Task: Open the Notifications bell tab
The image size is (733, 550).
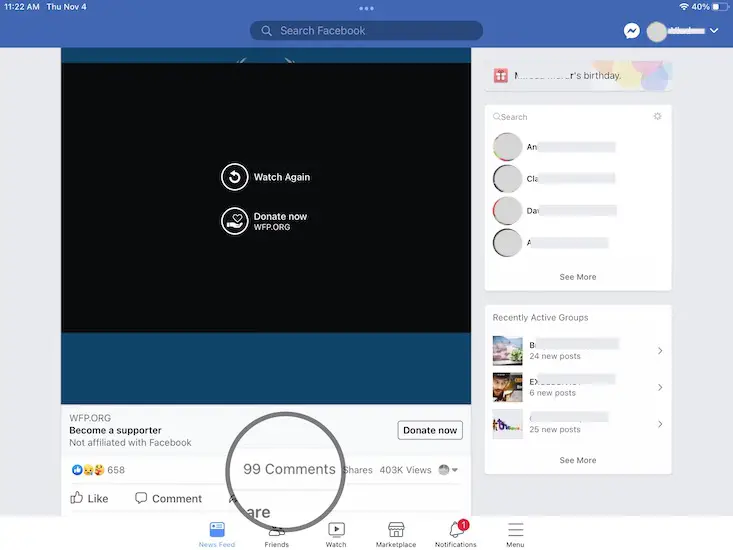Action: [456, 534]
